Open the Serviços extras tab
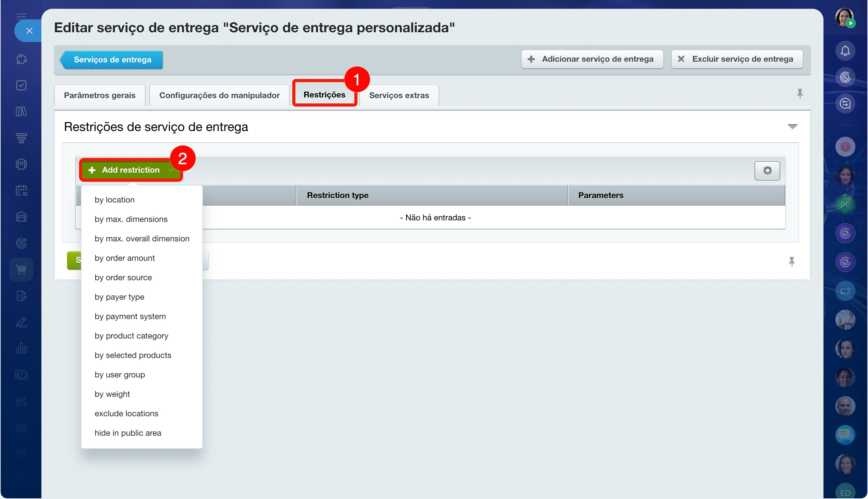The width and height of the screenshot is (868, 499). click(x=399, y=95)
